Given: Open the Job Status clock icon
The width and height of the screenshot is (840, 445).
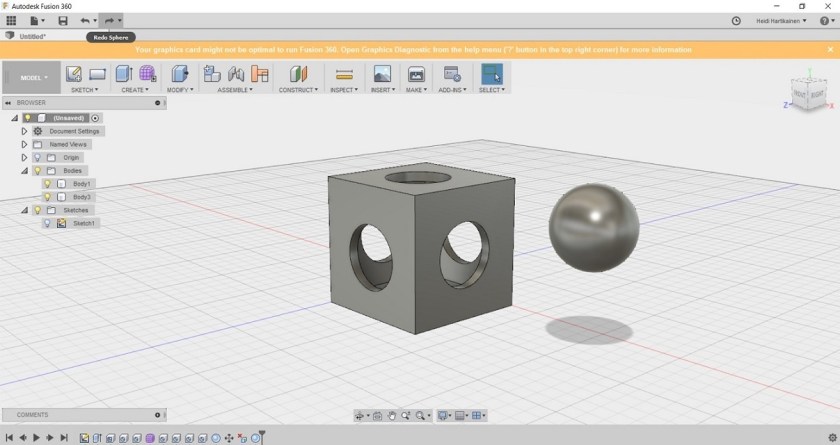Looking at the screenshot, I should [x=736, y=20].
